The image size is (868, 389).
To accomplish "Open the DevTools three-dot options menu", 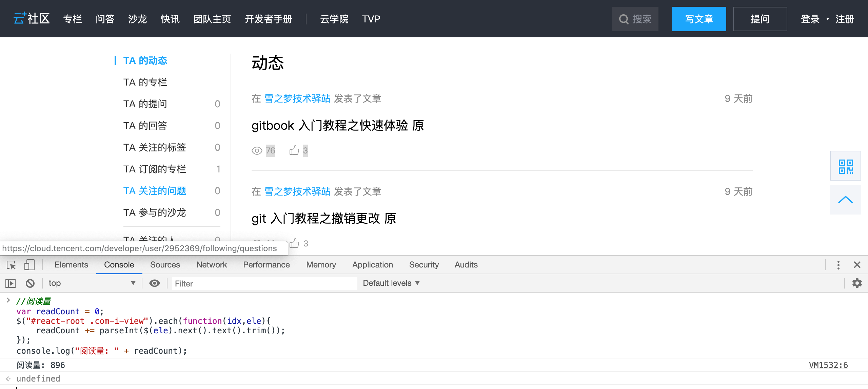I will tap(839, 265).
